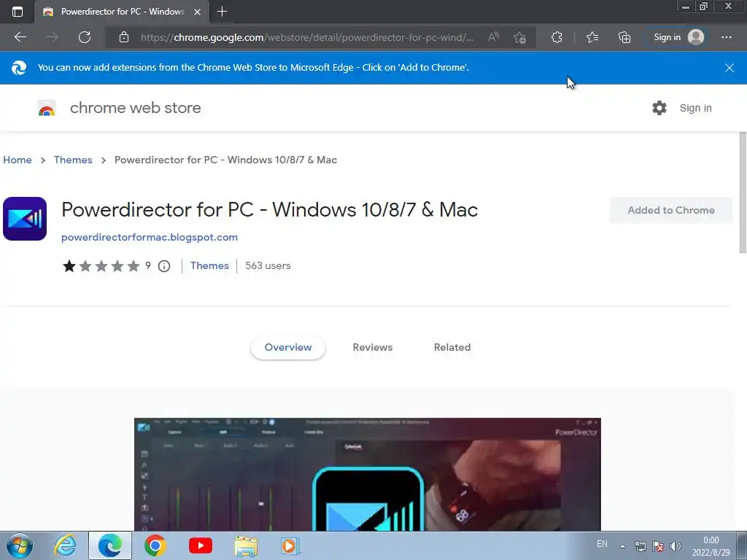Click the Read aloud icon in address bar

pyautogui.click(x=494, y=37)
